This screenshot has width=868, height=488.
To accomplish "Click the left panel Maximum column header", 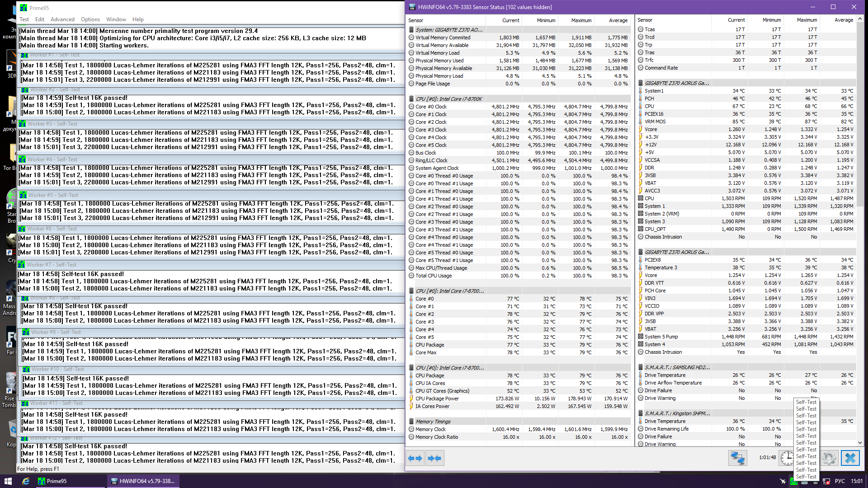I will coord(581,20).
